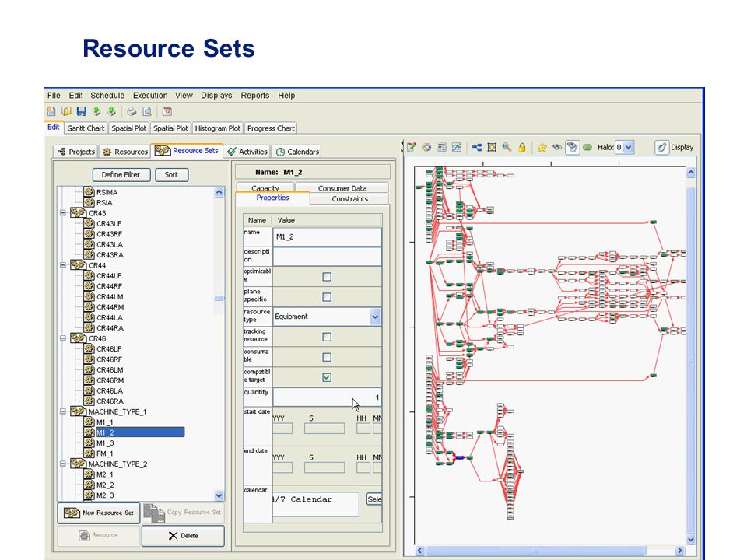Open the Activities tab
The image size is (747, 560).
tap(247, 152)
